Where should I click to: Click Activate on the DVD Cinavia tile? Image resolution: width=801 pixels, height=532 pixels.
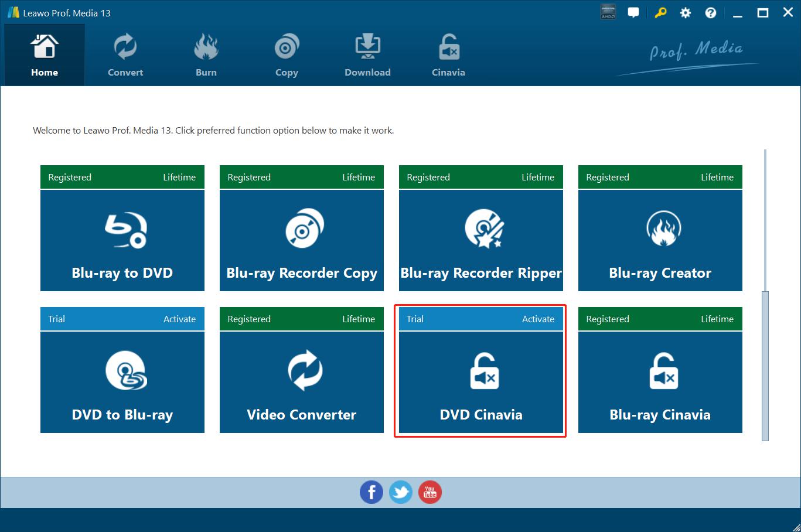point(538,319)
